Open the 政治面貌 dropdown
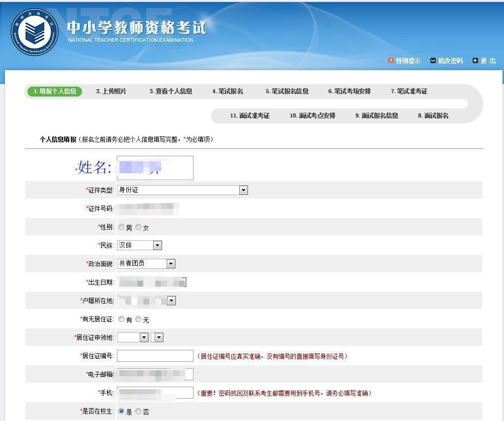Viewport: 504px width, 421px height. click(171, 263)
